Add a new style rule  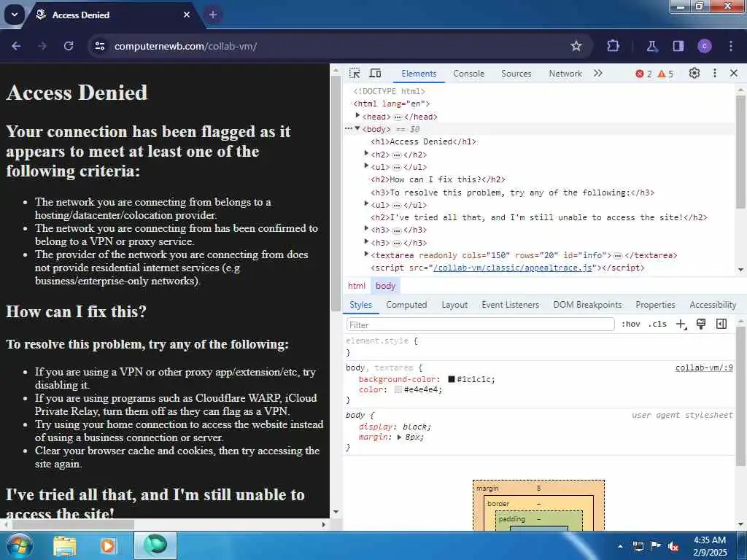coord(681,324)
